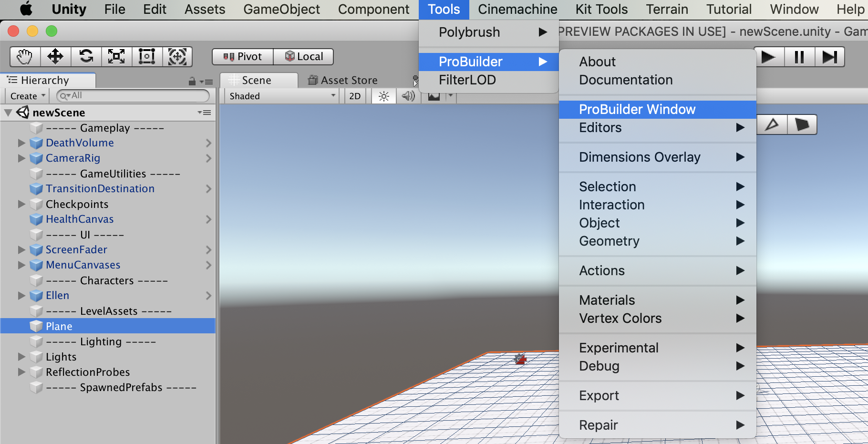
Task: Open the Polybrush submenu
Action: click(x=489, y=32)
